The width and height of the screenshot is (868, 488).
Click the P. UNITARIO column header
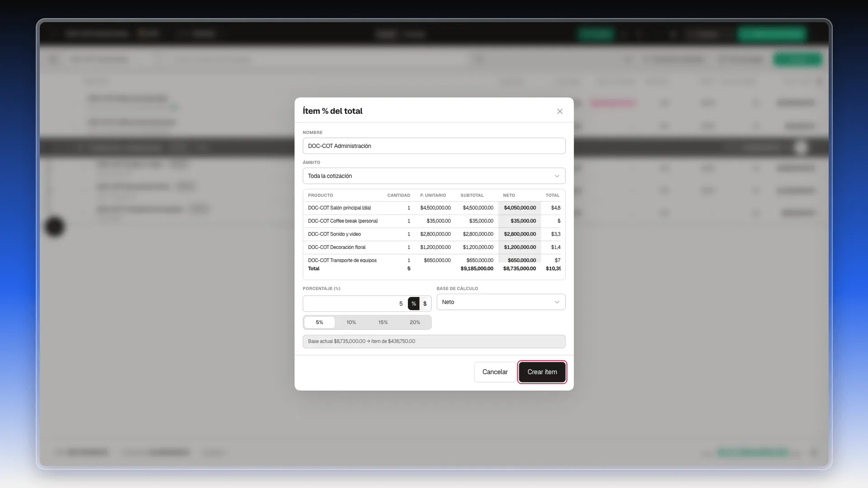433,195
